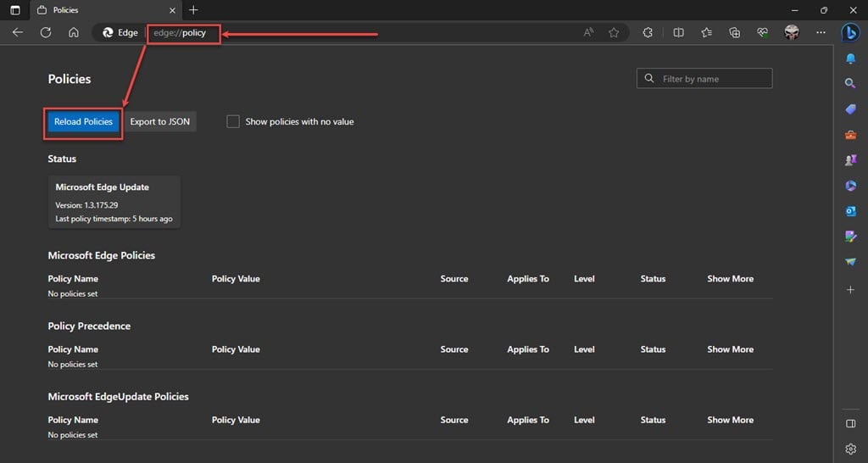Screen dimensions: 868x463
Task: Toggle the sidebar visibility icon
Action: click(x=851, y=424)
